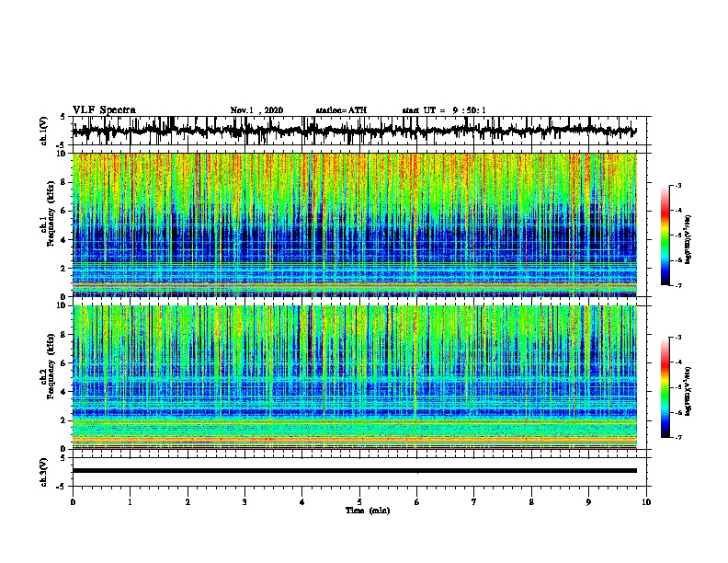Click the ch.1 spectrogram color bar
Viewport: 728px width, 563px height.
[x=665, y=235]
